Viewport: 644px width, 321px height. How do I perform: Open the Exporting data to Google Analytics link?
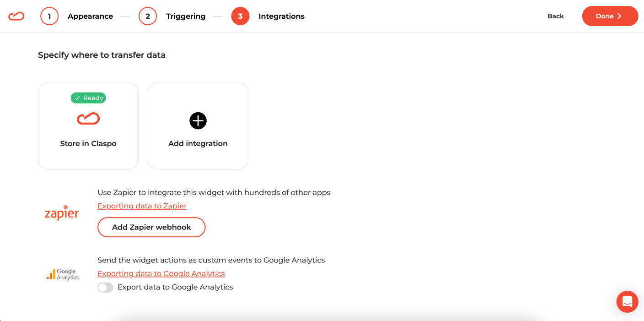[161, 273]
